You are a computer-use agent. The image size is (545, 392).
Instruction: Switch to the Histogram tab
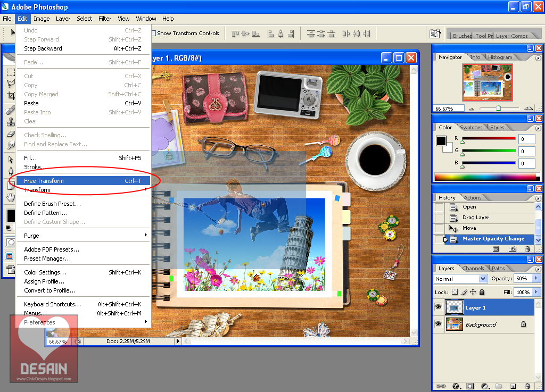pyautogui.click(x=500, y=57)
